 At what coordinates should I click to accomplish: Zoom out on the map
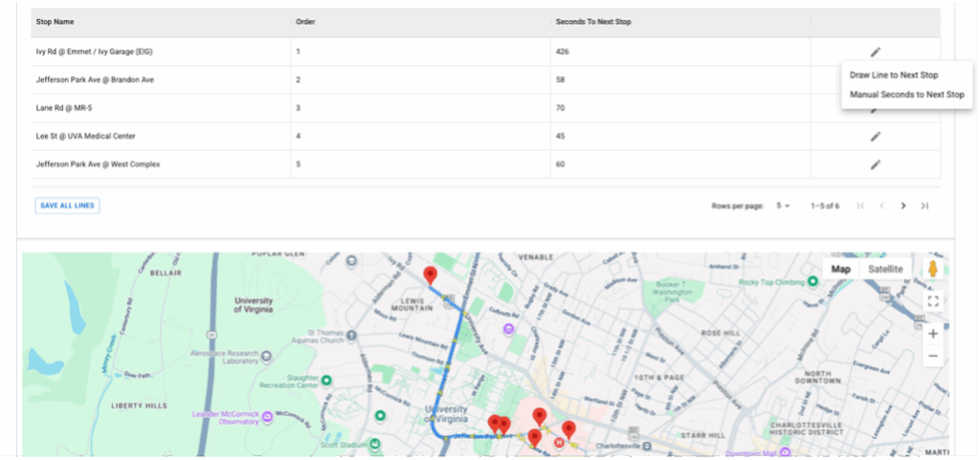coord(932,357)
